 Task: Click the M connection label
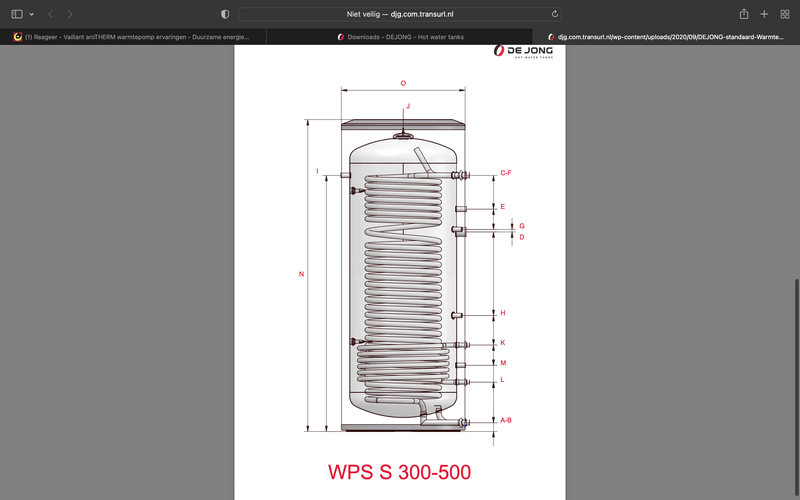click(x=503, y=363)
